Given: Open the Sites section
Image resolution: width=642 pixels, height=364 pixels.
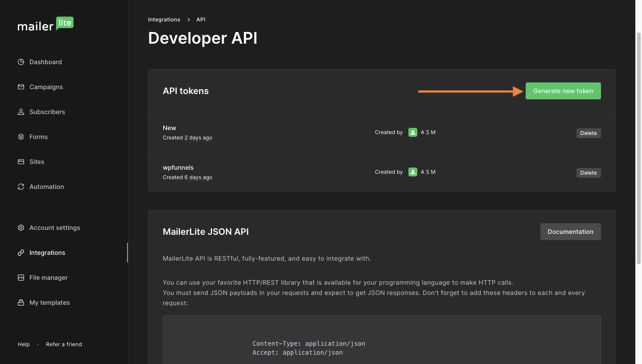Looking at the screenshot, I should 37,162.
